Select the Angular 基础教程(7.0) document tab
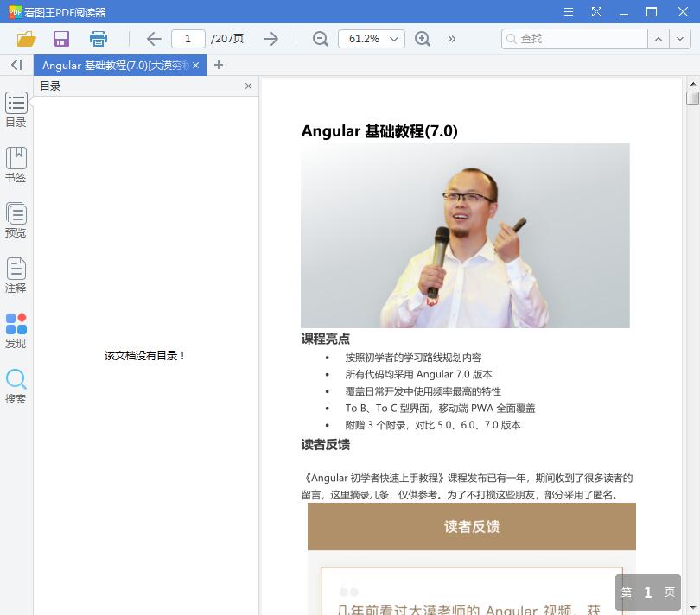The height and width of the screenshot is (615, 700). pyautogui.click(x=112, y=65)
